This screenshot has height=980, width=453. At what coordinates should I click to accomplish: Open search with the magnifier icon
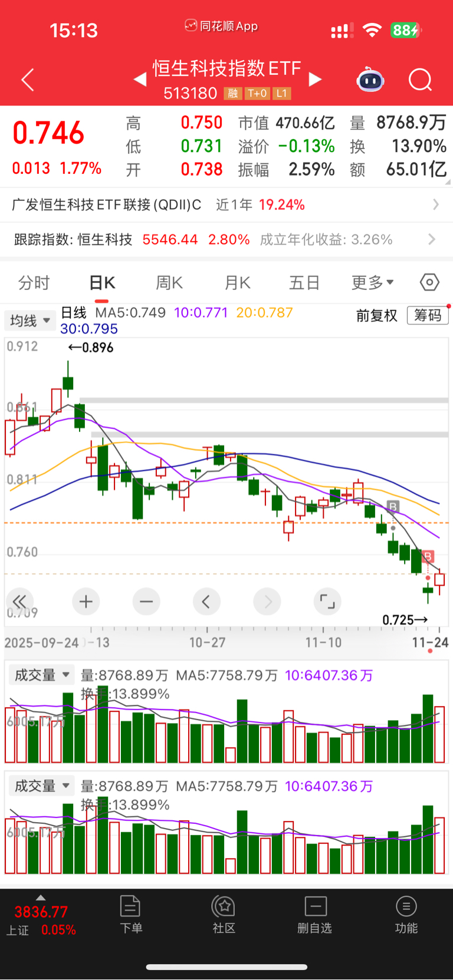[x=421, y=80]
